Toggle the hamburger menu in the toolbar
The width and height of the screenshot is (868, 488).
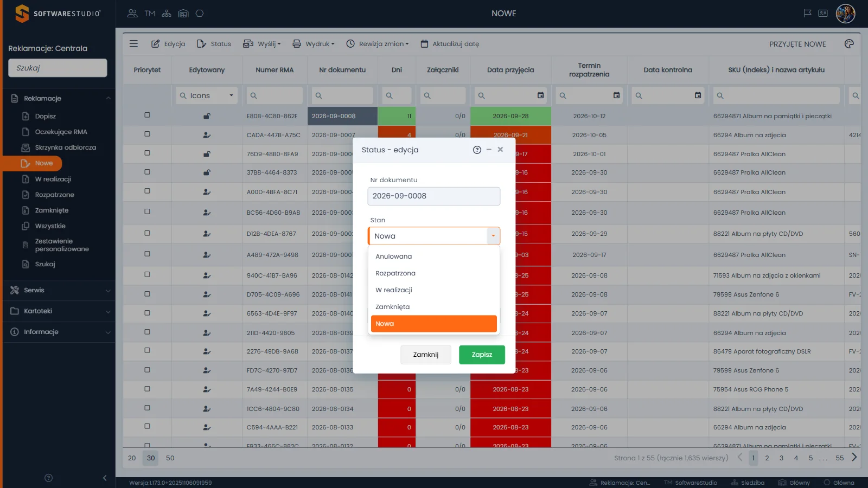point(133,44)
